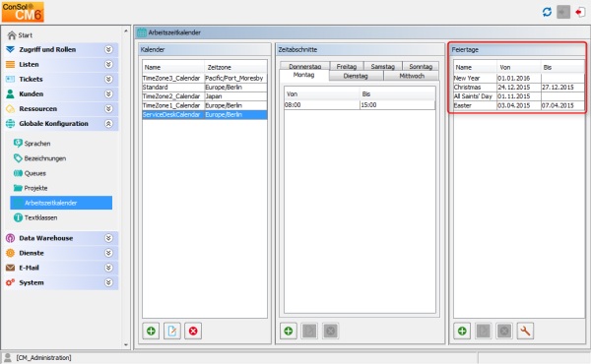
Task: Switch to the Freitag tab
Action: pyautogui.click(x=347, y=66)
